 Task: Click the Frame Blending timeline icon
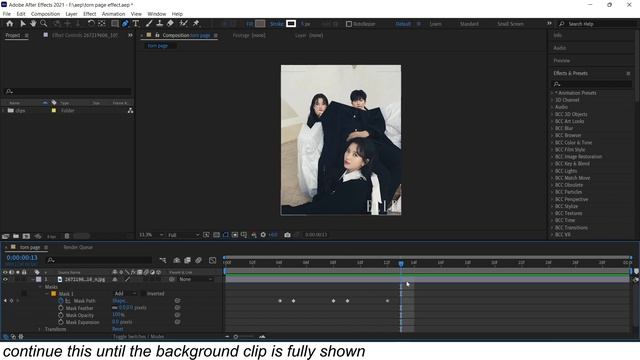click(x=187, y=260)
